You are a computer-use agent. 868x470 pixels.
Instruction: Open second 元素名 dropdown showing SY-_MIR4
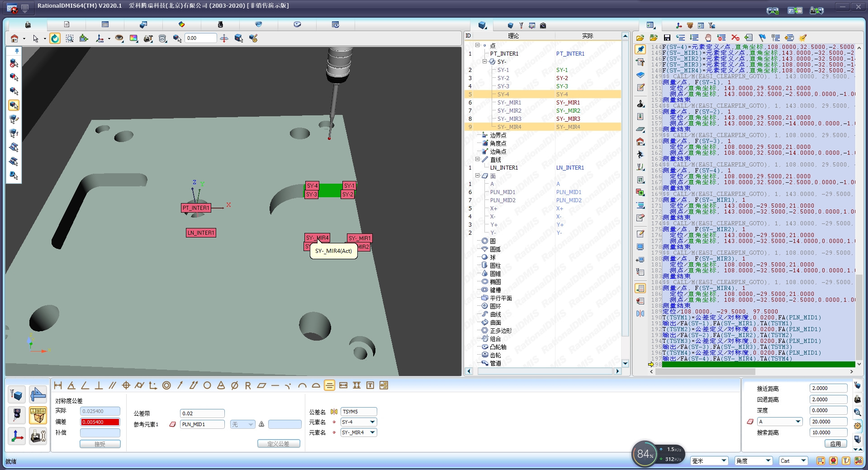(x=373, y=432)
